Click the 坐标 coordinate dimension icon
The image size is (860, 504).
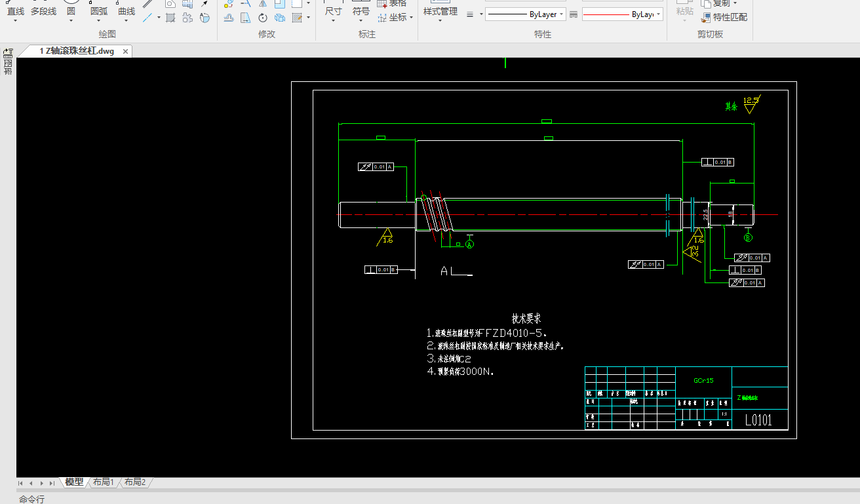point(383,18)
